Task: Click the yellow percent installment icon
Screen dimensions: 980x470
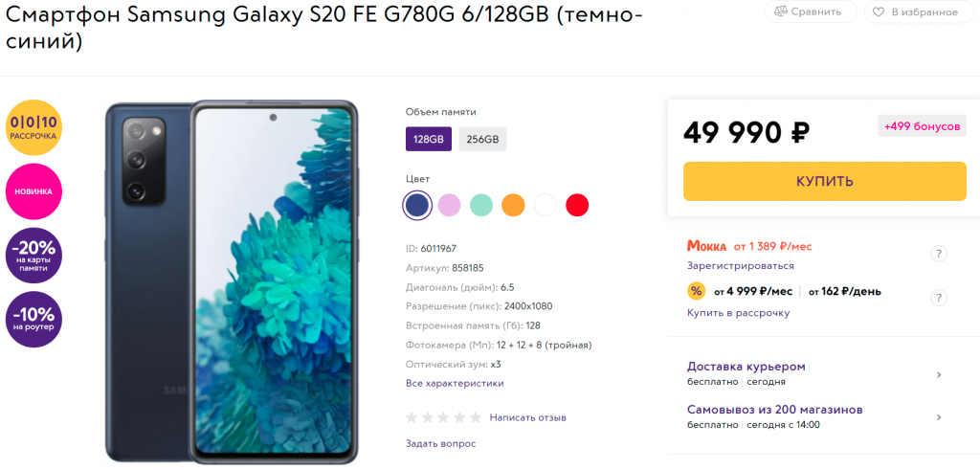Action: (x=697, y=291)
